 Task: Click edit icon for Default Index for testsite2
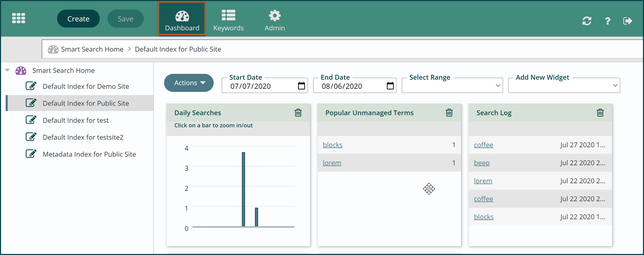click(31, 136)
